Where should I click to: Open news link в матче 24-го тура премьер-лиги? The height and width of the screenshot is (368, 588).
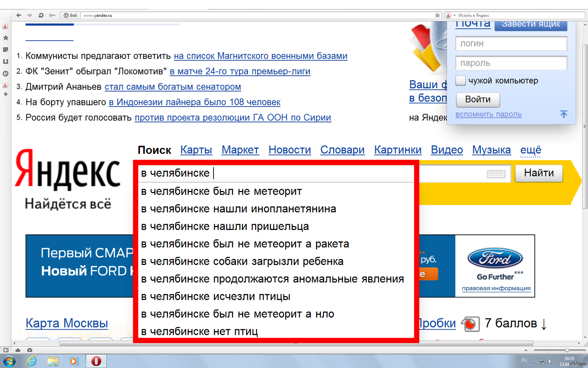pyautogui.click(x=240, y=71)
